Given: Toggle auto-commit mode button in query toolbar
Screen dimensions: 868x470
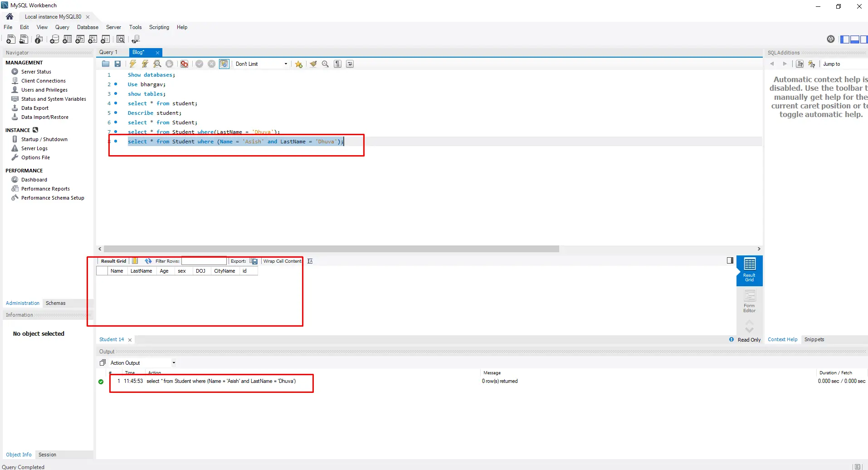Looking at the screenshot, I should tap(224, 64).
